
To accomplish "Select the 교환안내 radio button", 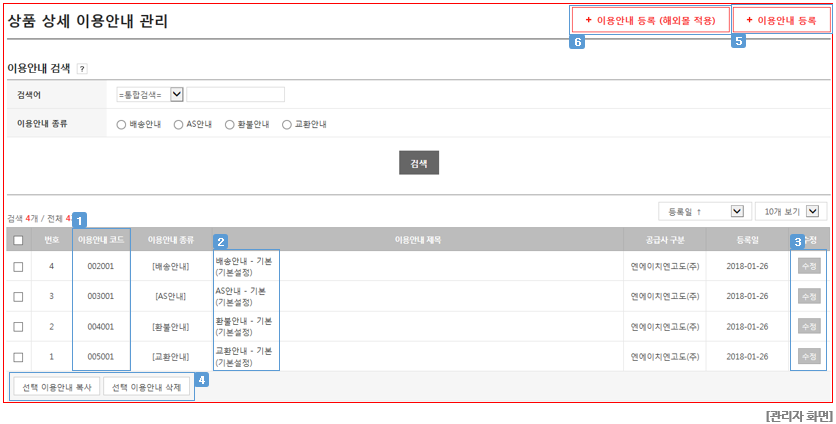I will [287, 125].
